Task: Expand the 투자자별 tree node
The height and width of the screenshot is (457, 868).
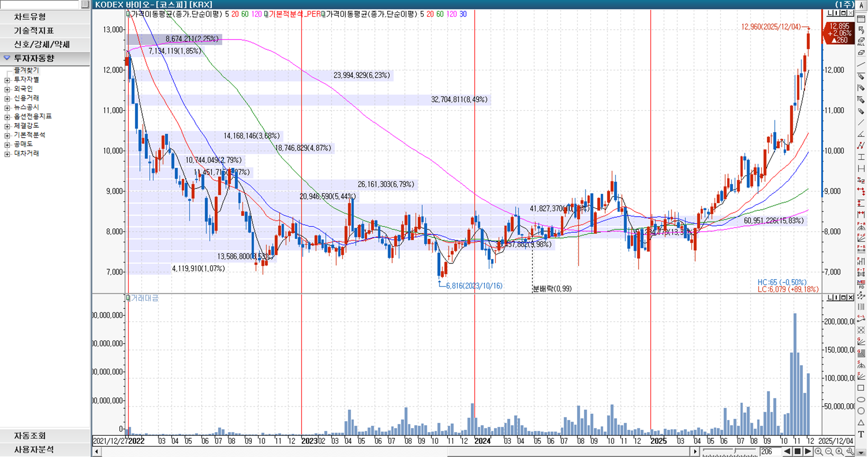Action: [x=7, y=80]
